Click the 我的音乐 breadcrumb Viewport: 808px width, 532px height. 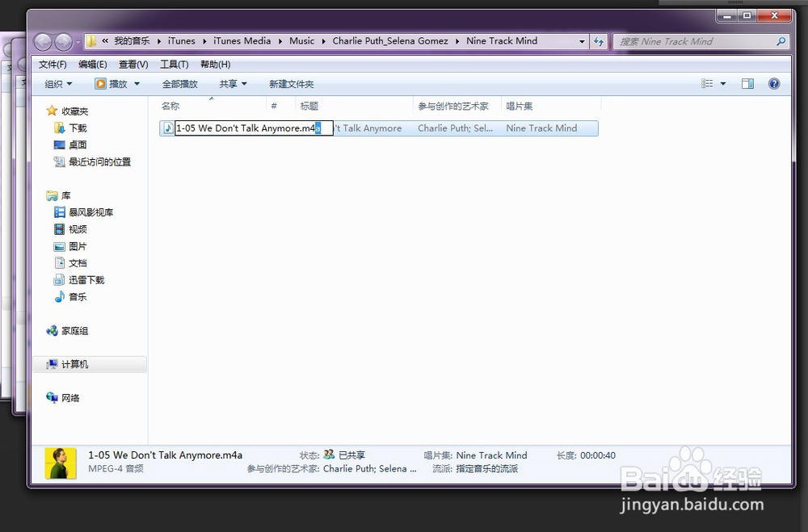pos(132,41)
